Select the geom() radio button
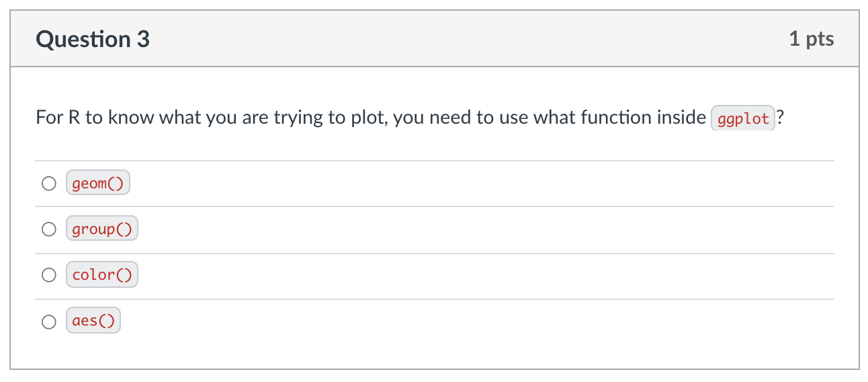The width and height of the screenshot is (868, 382). coord(48,184)
